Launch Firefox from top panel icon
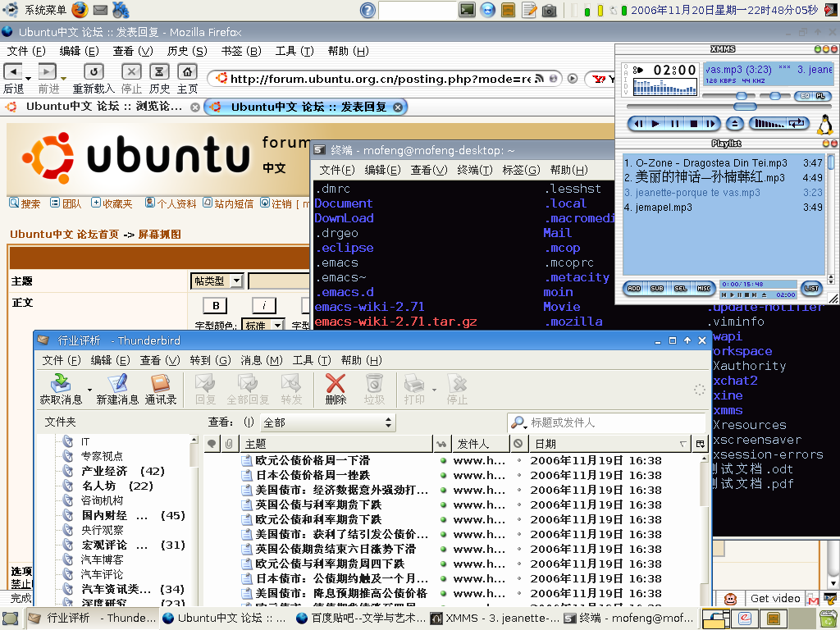The height and width of the screenshot is (630, 840). (x=80, y=10)
